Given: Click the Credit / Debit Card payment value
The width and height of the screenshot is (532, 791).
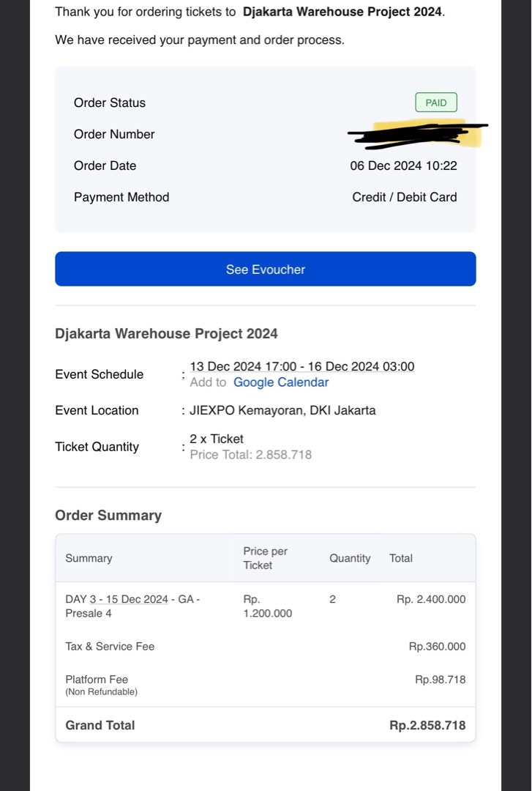Looking at the screenshot, I should (404, 197).
